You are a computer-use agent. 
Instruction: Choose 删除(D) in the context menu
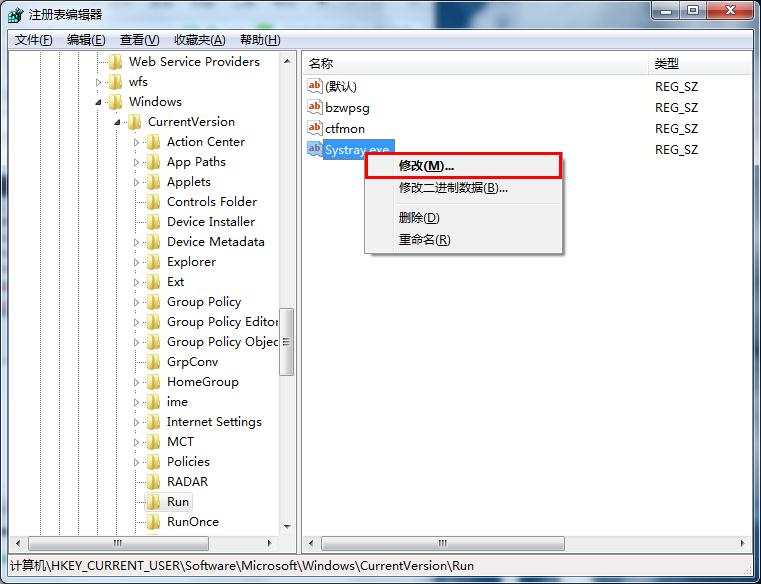(x=463, y=218)
